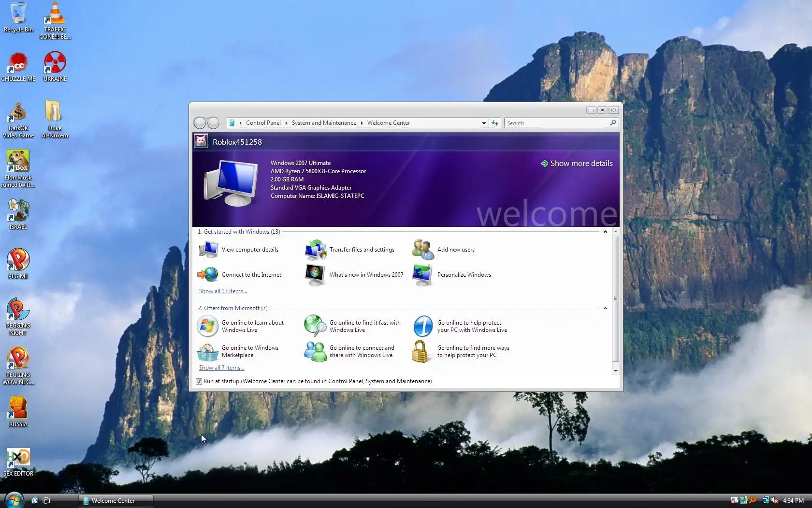
Task: Select the PEGGING NIGHT desktop shortcut
Action: click(18, 316)
